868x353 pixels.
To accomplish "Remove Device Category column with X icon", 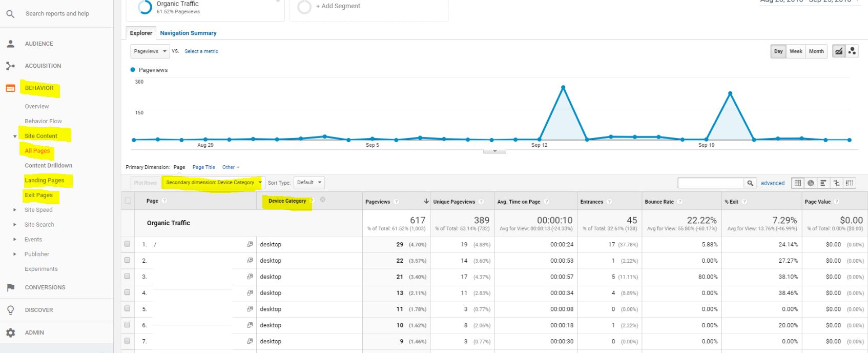I will [x=323, y=200].
